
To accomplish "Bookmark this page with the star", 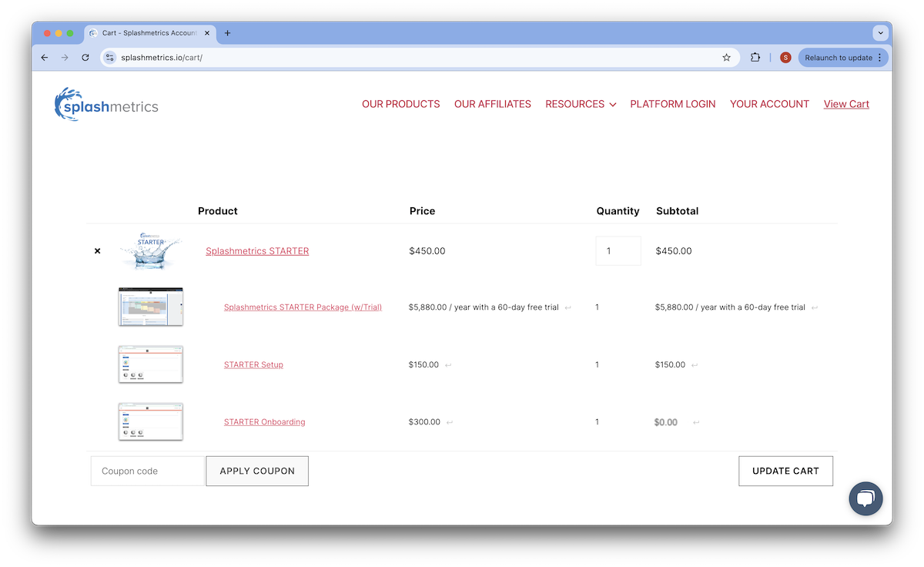I will coord(726,58).
